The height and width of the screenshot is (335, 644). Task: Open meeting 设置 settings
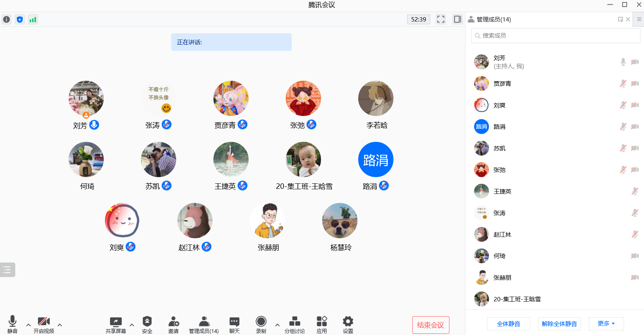click(348, 324)
